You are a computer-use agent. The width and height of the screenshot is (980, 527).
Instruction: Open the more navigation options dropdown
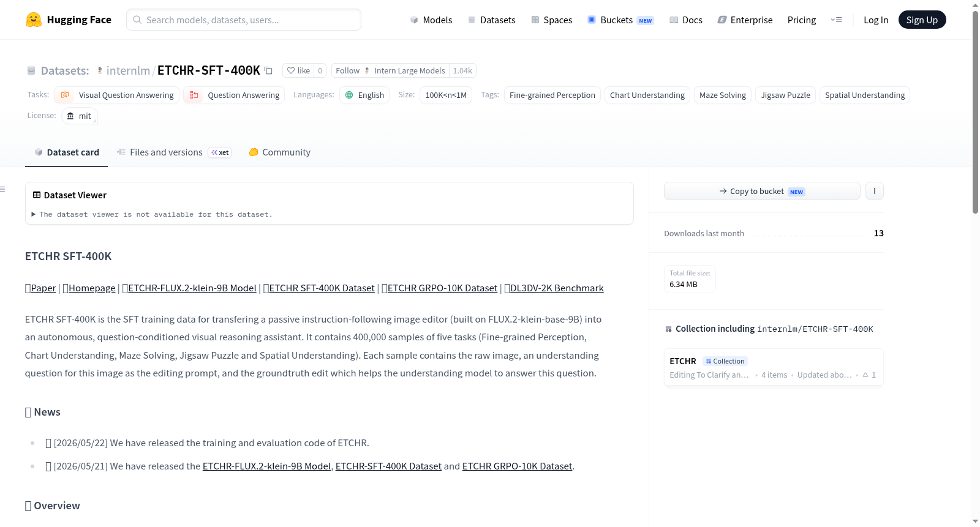point(836,20)
